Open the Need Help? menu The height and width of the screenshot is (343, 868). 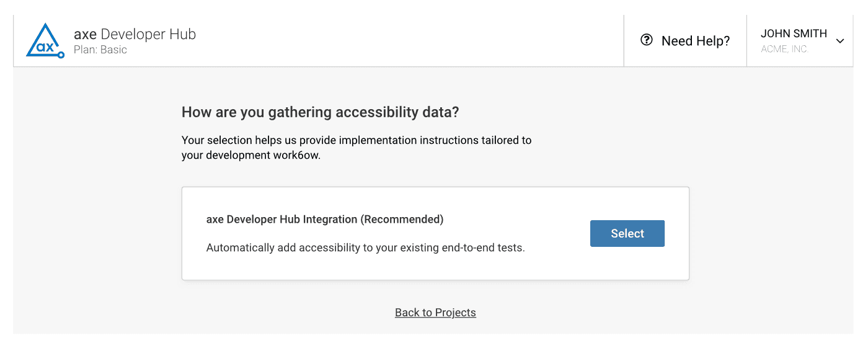click(695, 41)
